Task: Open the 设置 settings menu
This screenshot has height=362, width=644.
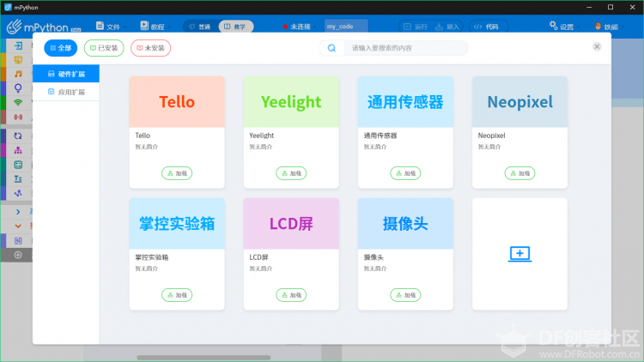Action: (562, 27)
